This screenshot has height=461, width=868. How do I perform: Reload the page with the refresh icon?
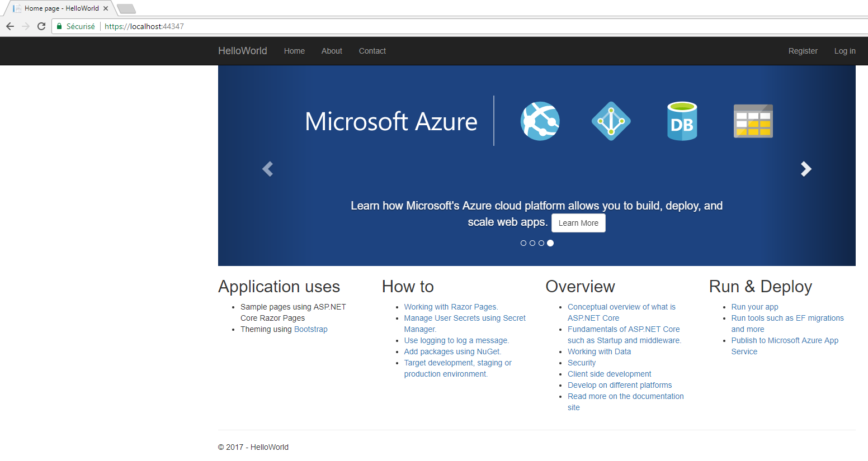[41, 26]
